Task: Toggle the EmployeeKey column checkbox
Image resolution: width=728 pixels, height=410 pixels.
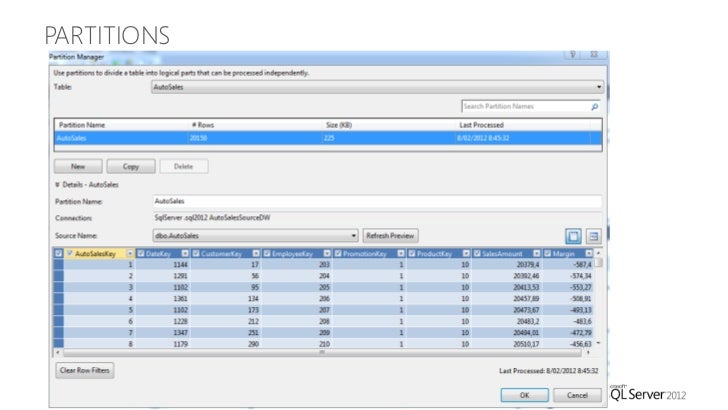Action: 267,254
